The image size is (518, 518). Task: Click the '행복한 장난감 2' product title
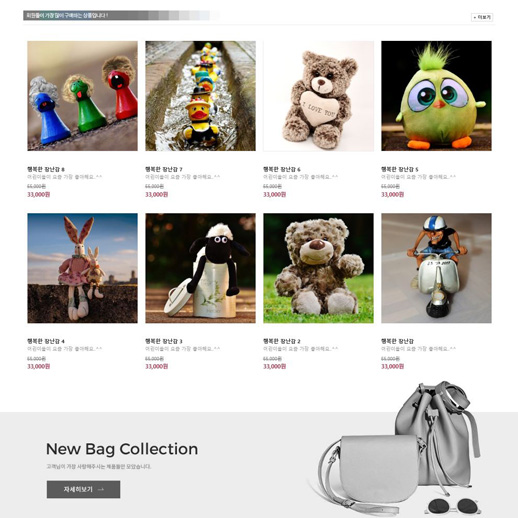click(282, 341)
